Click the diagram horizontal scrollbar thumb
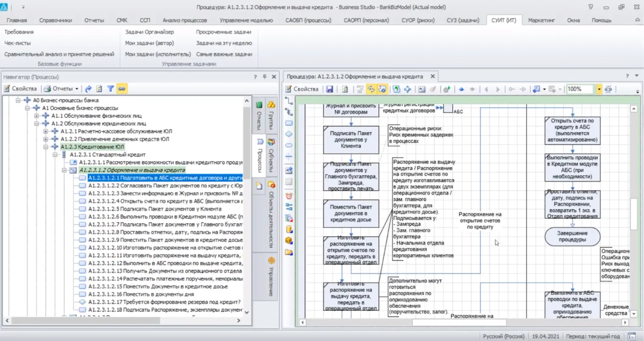Image resolution: width=644 pixels, height=341 pixels. [459, 322]
